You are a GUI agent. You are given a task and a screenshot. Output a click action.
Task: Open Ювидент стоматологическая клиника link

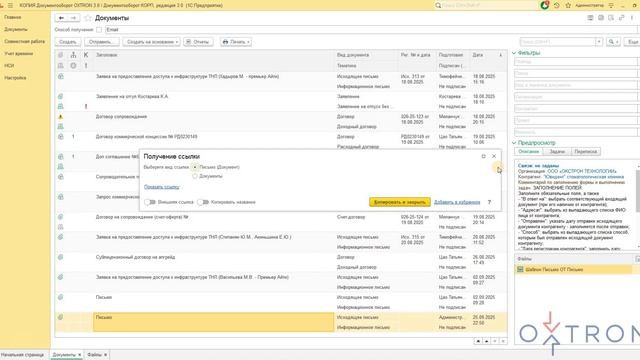584,177
